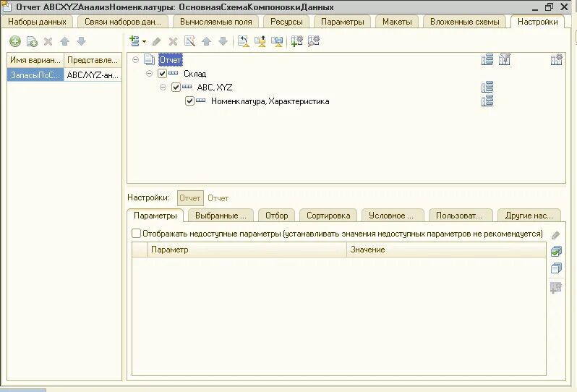Move variant down in variants list
Image resolution: width=577 pixels, height=392 pixels.
tap(81, 41)
